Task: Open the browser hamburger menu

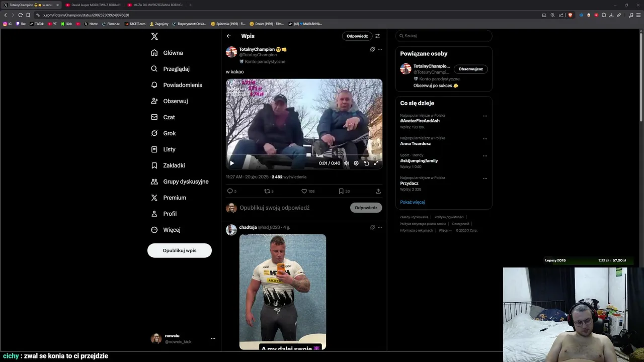Action: [x=638, y=15]
